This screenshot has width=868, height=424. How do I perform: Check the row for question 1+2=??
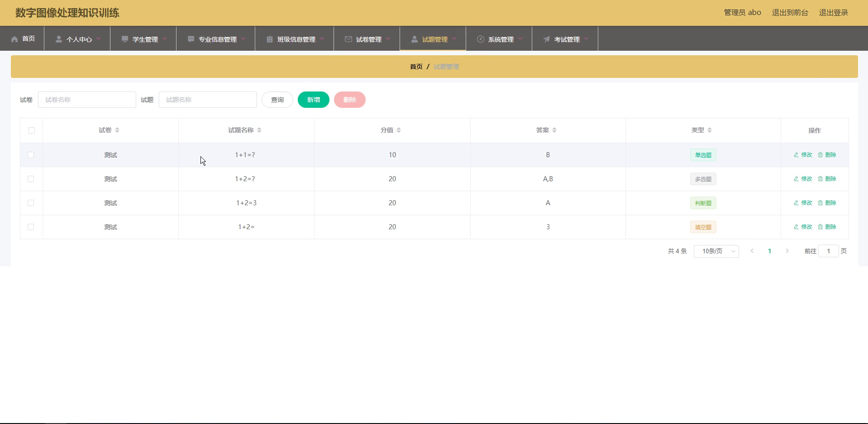coord(31,179)
